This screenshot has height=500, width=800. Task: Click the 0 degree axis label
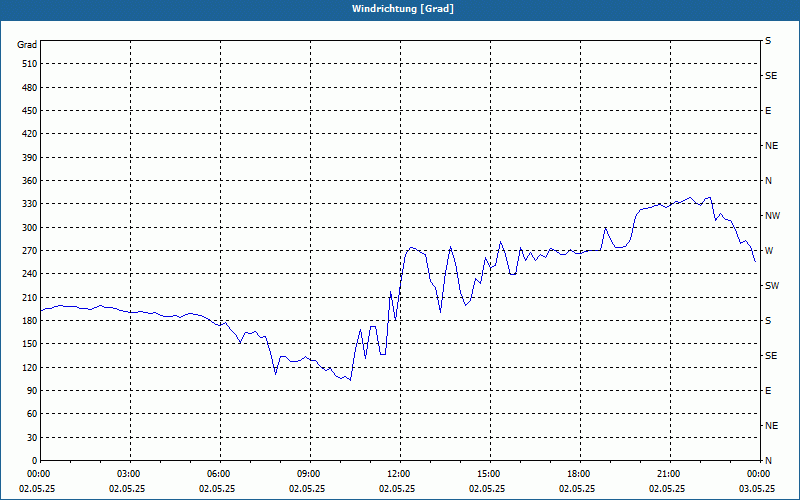coord(34,460)
